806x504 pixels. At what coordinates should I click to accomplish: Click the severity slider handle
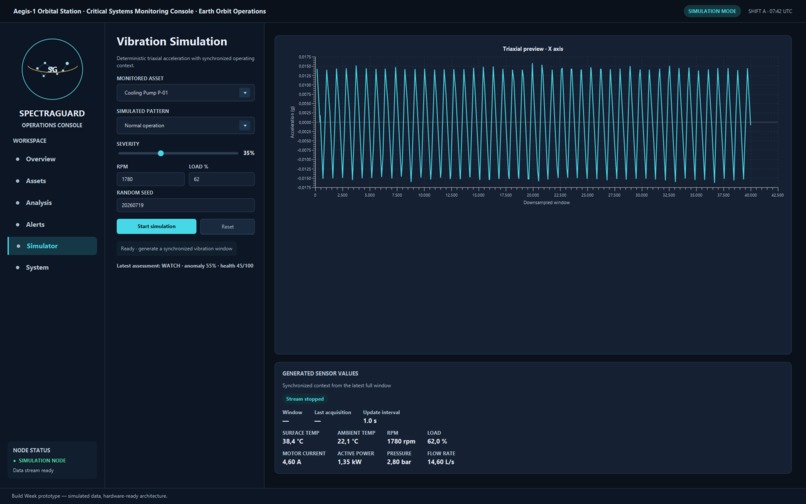tap(161, 153)
